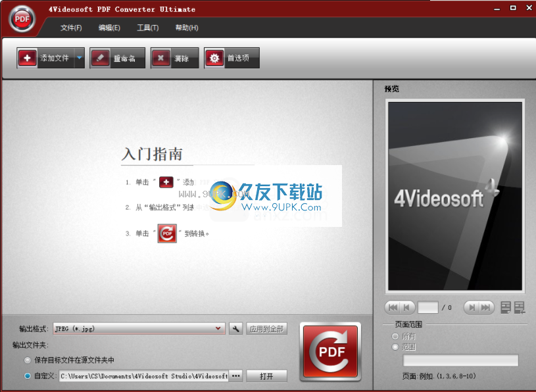Go to next page in preview
Image resolution: width=536 pixels, height=392 pixels.
(x=472, y=308)
